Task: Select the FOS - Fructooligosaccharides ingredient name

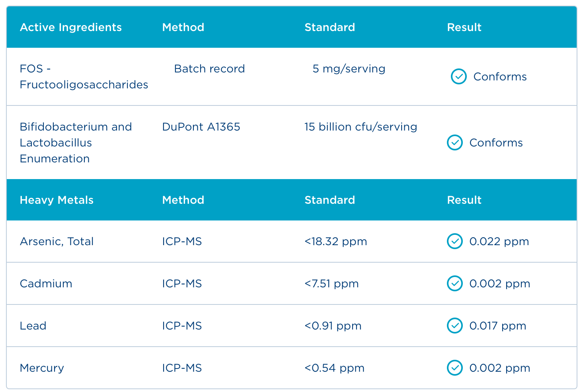Action: 84,76
